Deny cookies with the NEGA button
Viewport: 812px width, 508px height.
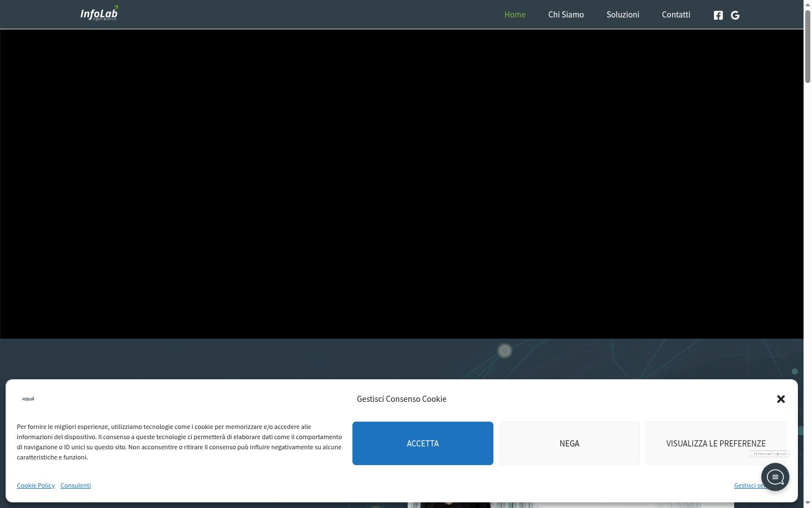click(570, 443)
